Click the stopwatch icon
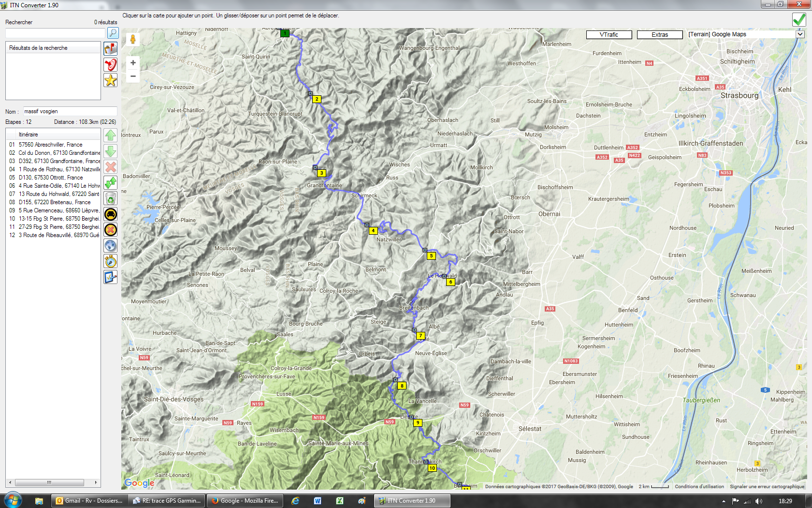The image size is (812, 508). coord(111,261)
